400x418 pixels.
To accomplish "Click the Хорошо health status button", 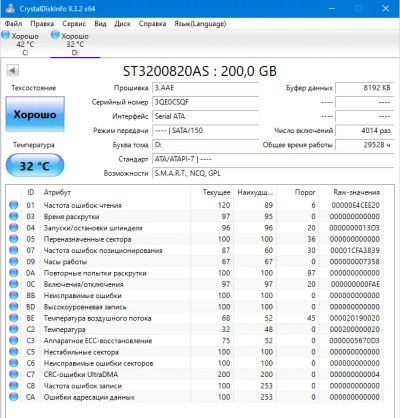I will [x=35, y=114].
